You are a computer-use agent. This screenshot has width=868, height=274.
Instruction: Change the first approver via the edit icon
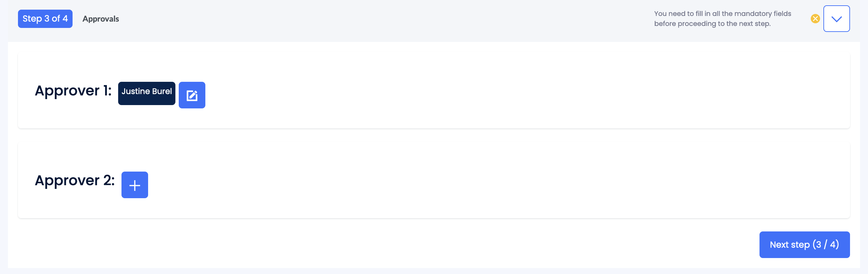(x=192, y=95)
